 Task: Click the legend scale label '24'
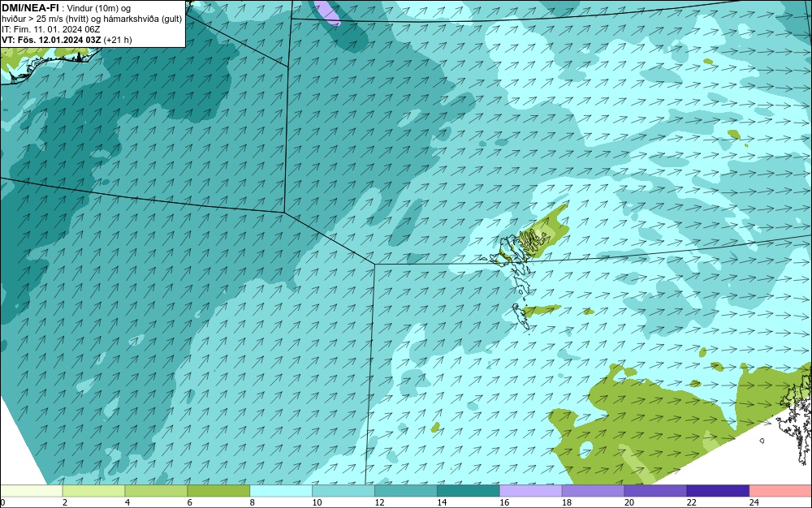[754, 502]
